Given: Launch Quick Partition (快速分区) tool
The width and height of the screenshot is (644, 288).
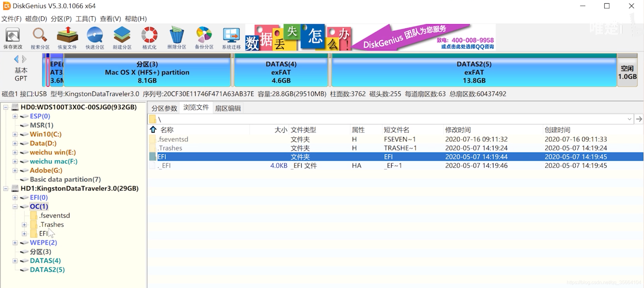Looking at the screenshot, I should (95, 38).
